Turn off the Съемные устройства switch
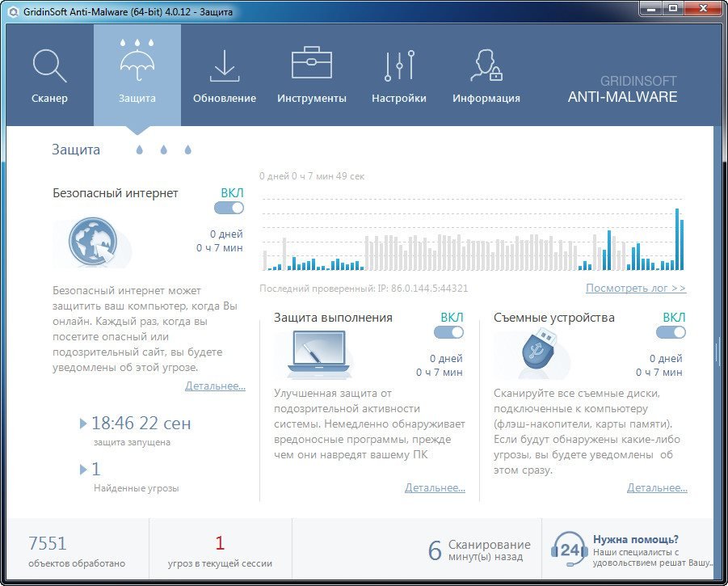 (x=671, y=332)
